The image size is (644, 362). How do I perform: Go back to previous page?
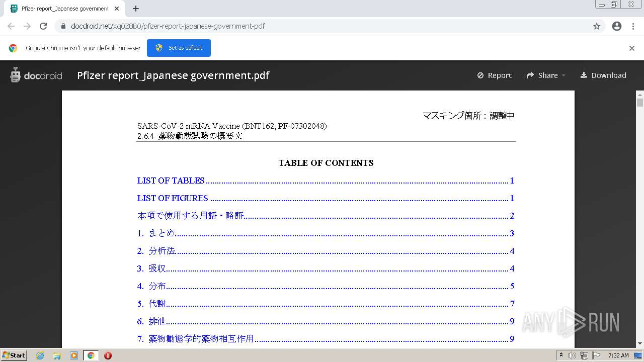click(11, 26)
